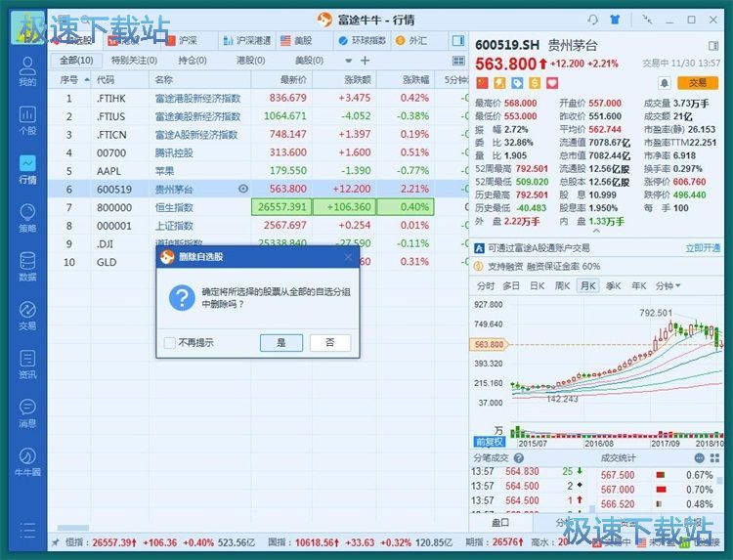Click the refresh icon in title bar
This screenshot has height=560, width=733.
pyautogui.click(x=593, y=20)
